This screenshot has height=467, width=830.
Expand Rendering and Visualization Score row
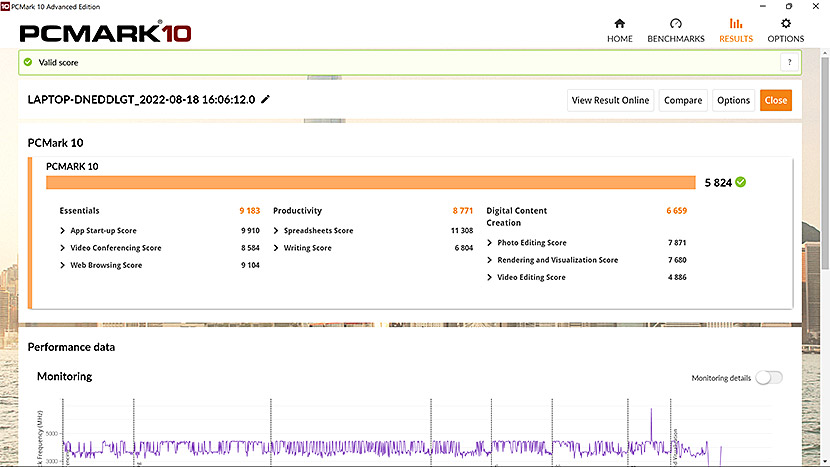coord(490,260)
